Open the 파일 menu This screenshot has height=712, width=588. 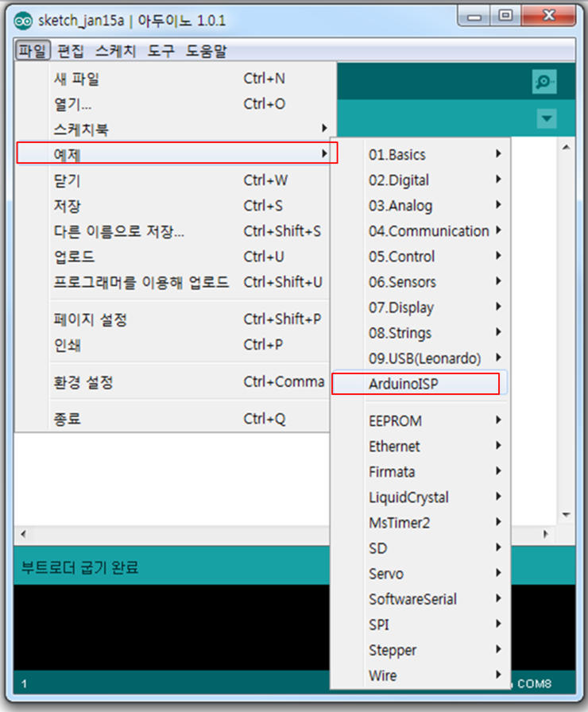tap(33, 51)
